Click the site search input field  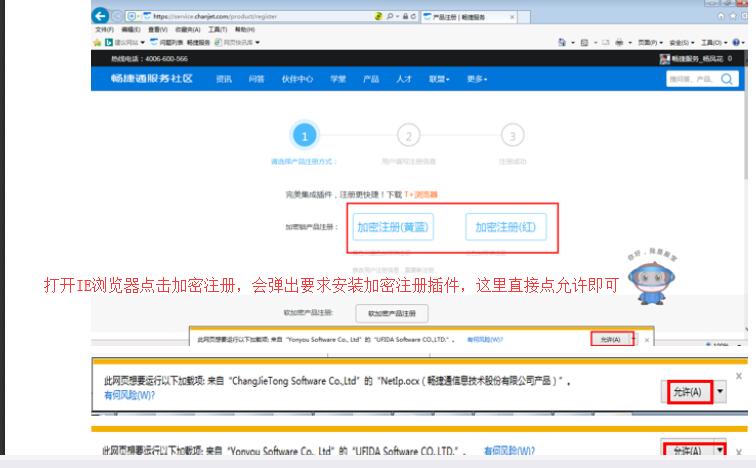[690, 79]
